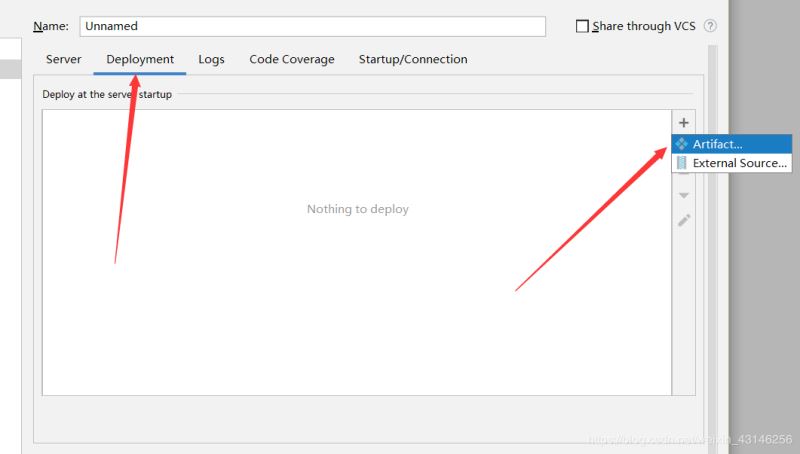Click the 'Share through VCS' label text

point(644,26)
